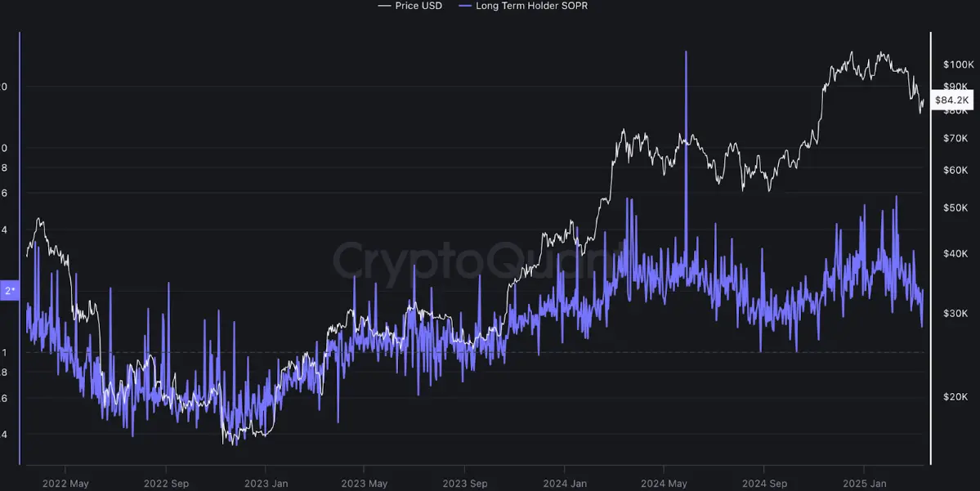Click the purple SOPR legend line marker
This screenshot has height=491, width=980.
464,6
